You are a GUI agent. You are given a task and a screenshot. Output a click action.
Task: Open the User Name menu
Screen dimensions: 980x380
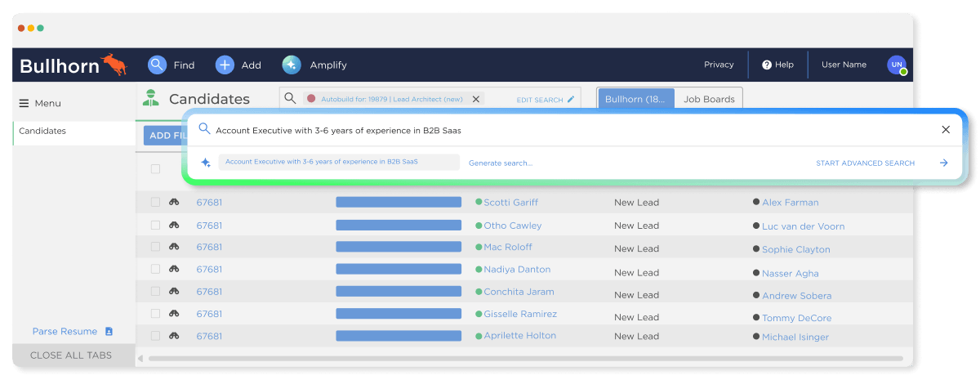coord(844,65)
